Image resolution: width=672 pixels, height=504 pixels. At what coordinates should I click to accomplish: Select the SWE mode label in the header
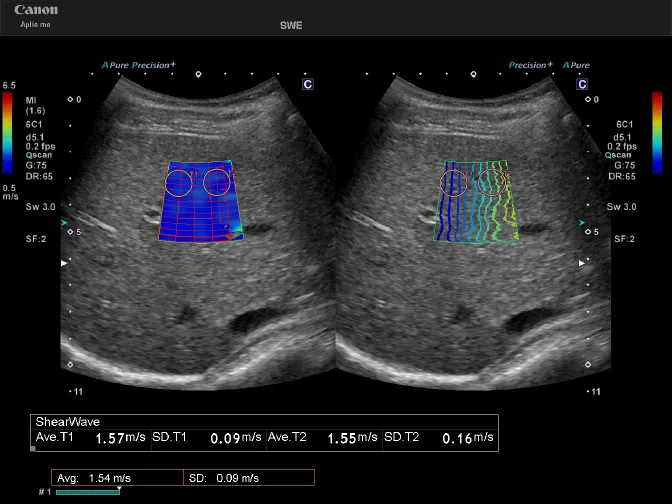coord(291,26)
